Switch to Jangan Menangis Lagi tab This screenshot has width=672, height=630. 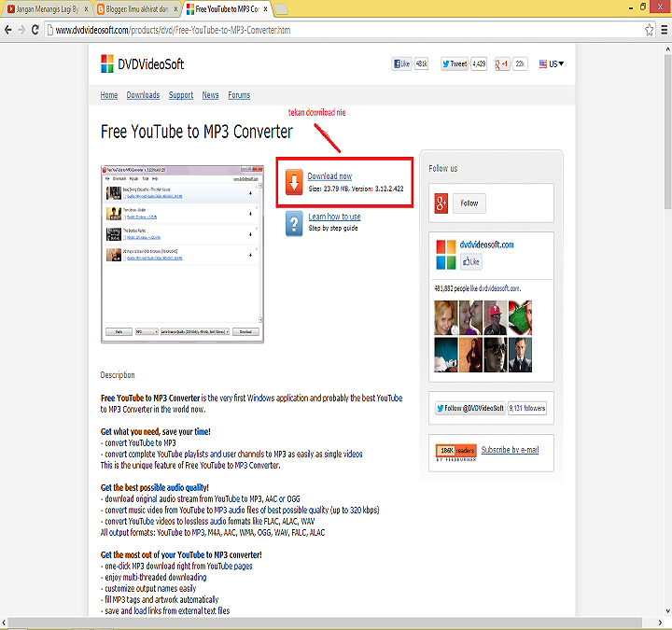[48, 9]
